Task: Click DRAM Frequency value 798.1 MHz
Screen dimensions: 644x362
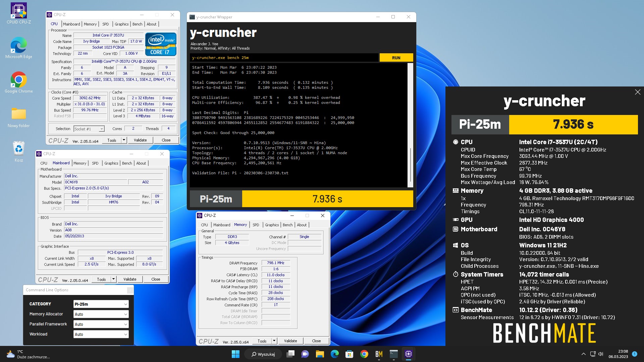Action: [x=276, y=263]
